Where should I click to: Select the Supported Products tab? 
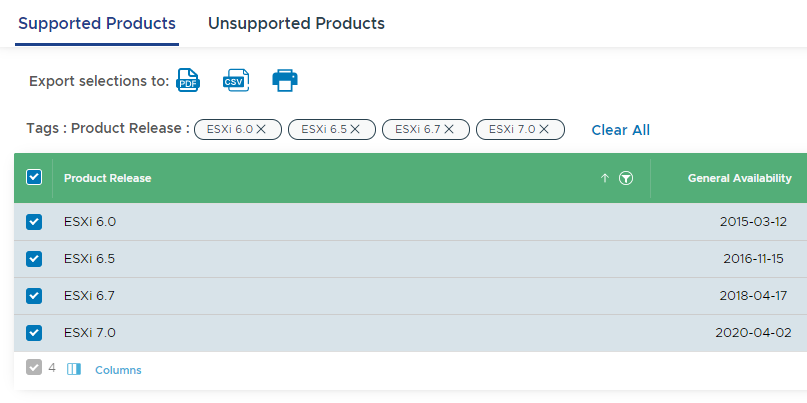[97, 24]
